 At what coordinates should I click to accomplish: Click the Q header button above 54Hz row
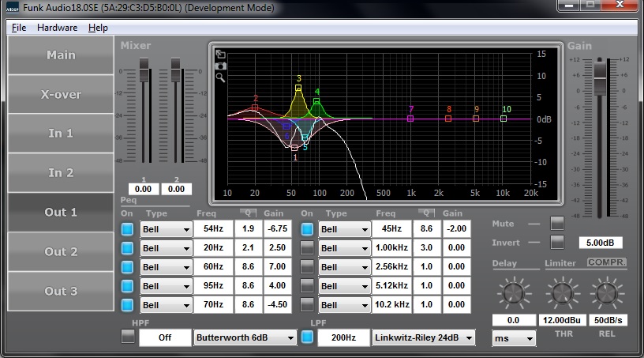coord(247,213)
